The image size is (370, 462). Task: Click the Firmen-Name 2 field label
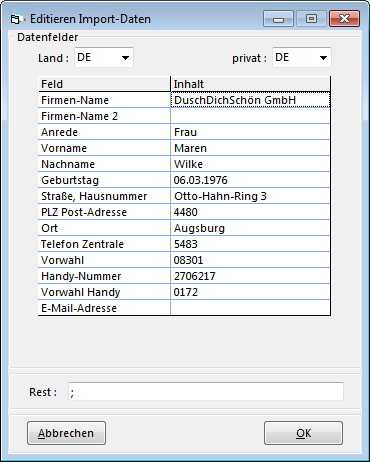coord(104,116)
